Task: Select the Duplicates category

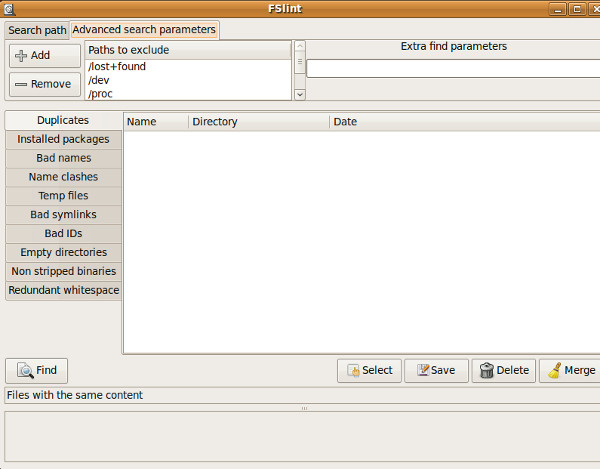Action: [63, 121]
